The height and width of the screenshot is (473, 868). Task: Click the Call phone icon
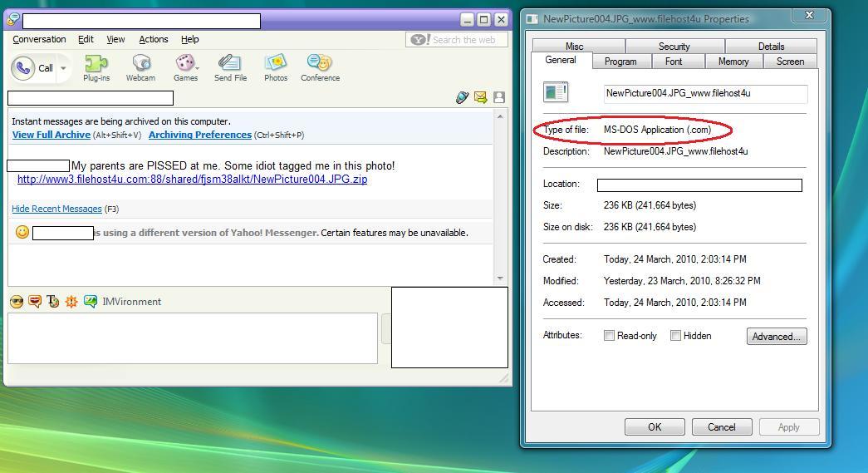[x=22, y=68]
